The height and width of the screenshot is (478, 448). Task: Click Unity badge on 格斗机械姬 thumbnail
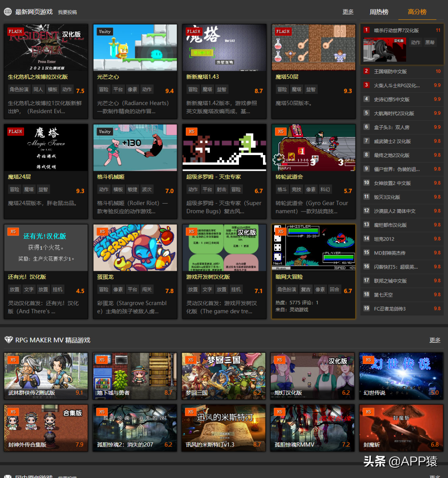click(105, 131)
